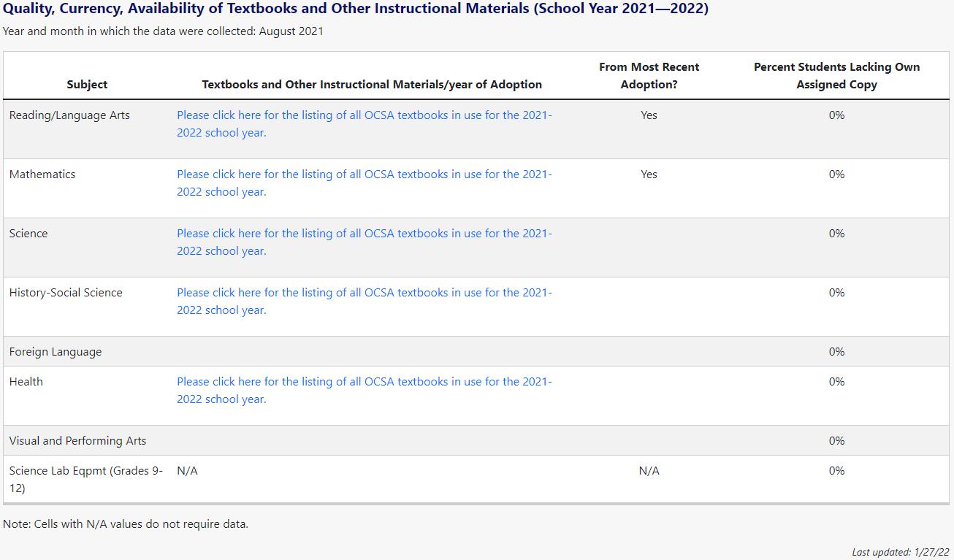Screen dimensions: 954x560
Task: Open the textbook listing link for Reading/Language Arts
Action: point(364,115)
